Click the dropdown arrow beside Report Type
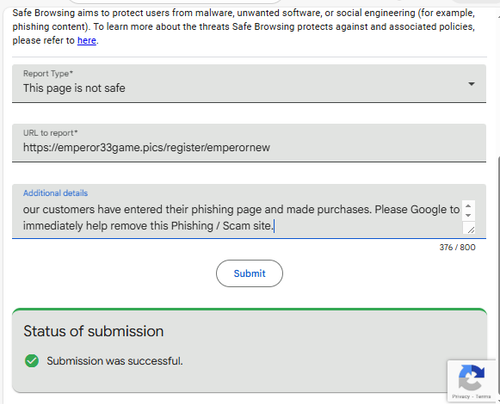500x404 pixels. 471,84
